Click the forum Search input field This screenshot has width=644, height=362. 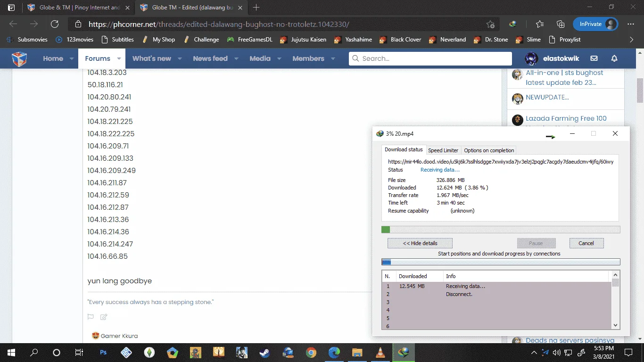coord(430,58)
